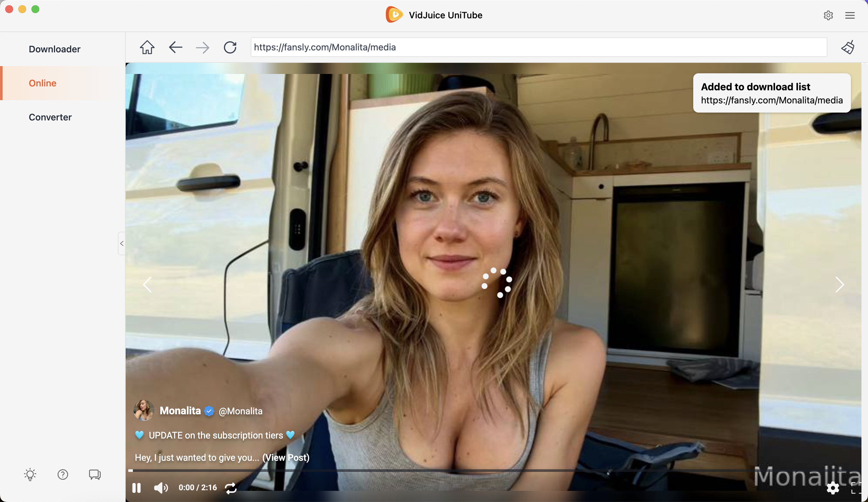Pause the playing video
Viewport: 868px width, 502px height.
click(x=136, y=488)
